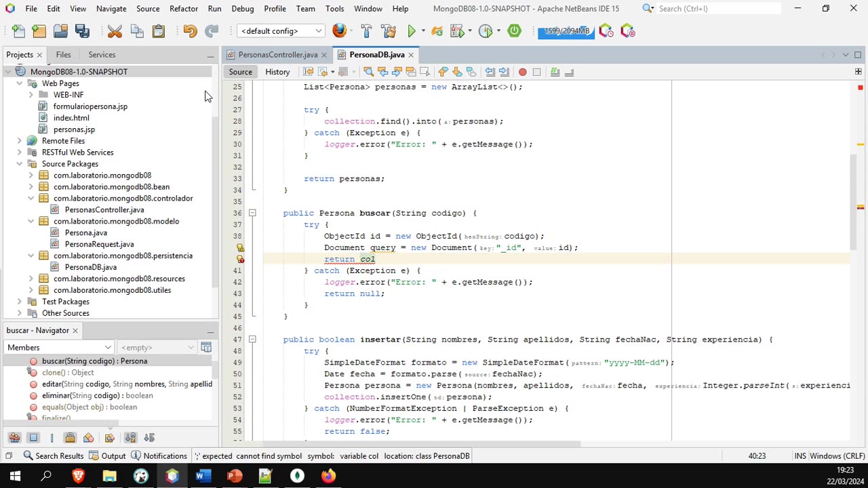Click the Search (Ctrl+I) field
Image resolution: width=868 pixels, height=488 pixels.
tap(717, 9)
